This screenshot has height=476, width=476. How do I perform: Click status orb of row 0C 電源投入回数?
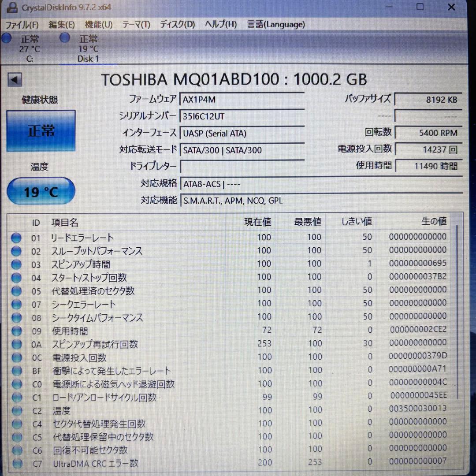click(17, 357)
